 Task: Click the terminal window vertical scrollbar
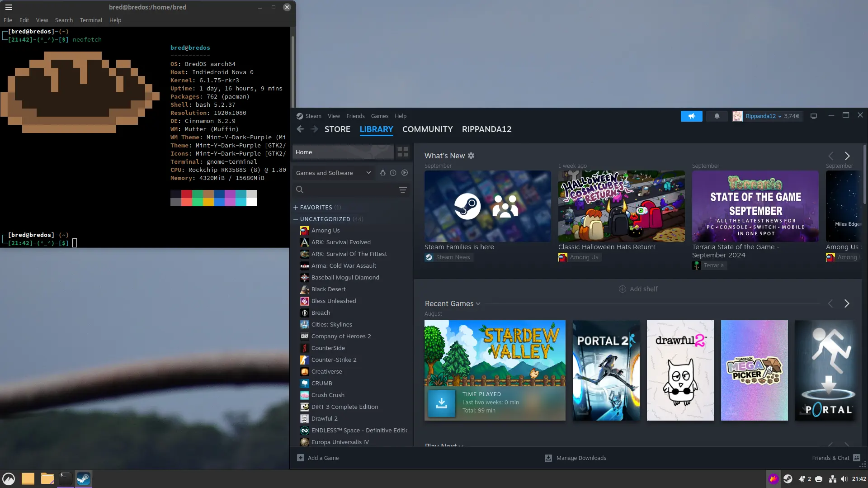[292, 72]
